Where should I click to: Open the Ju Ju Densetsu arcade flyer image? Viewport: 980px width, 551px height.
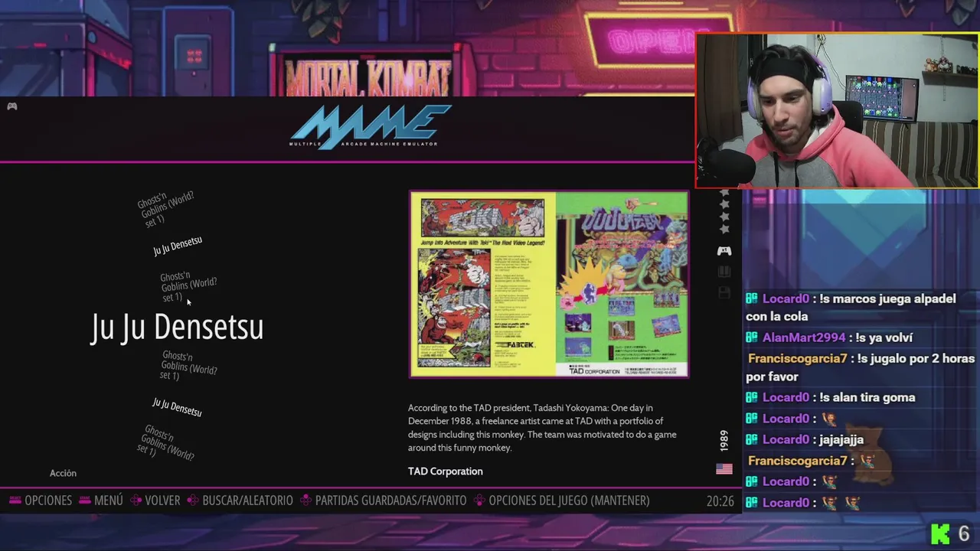(x=549, y=284)
